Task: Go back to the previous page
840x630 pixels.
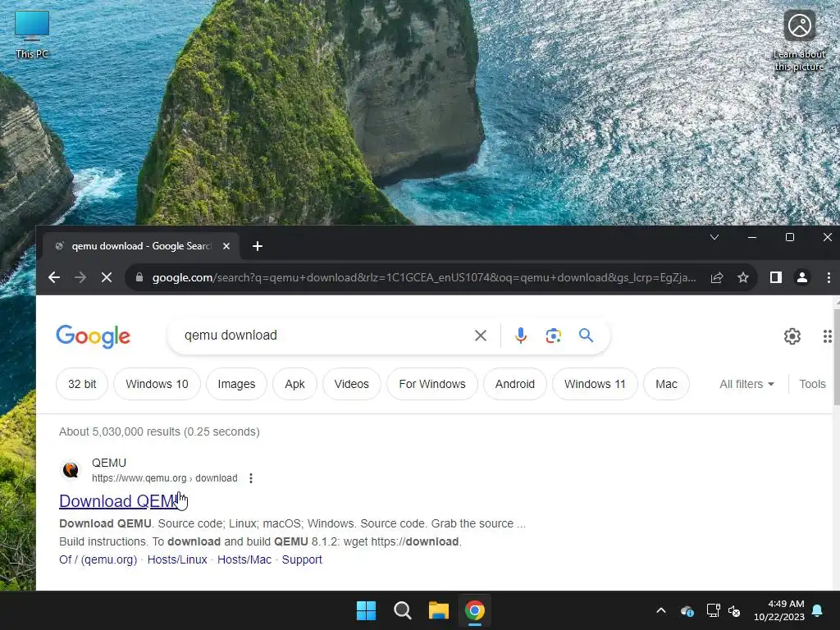Action: pos(53,277)
